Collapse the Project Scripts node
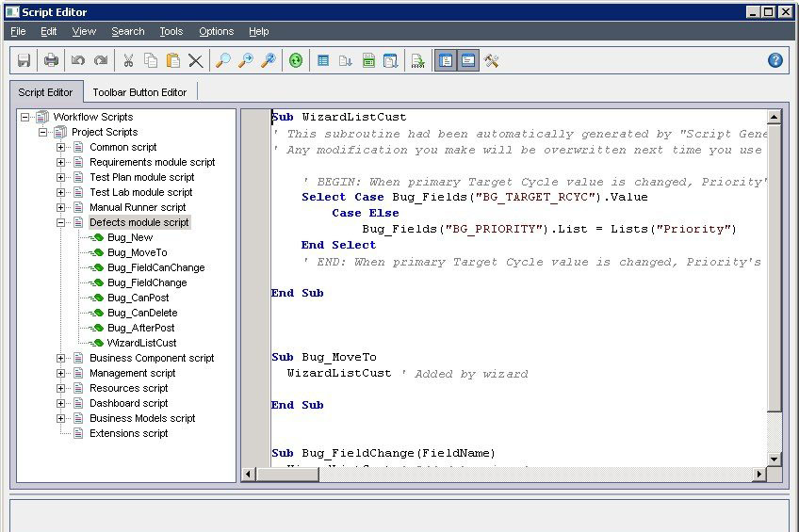 [x=42, y=133]
